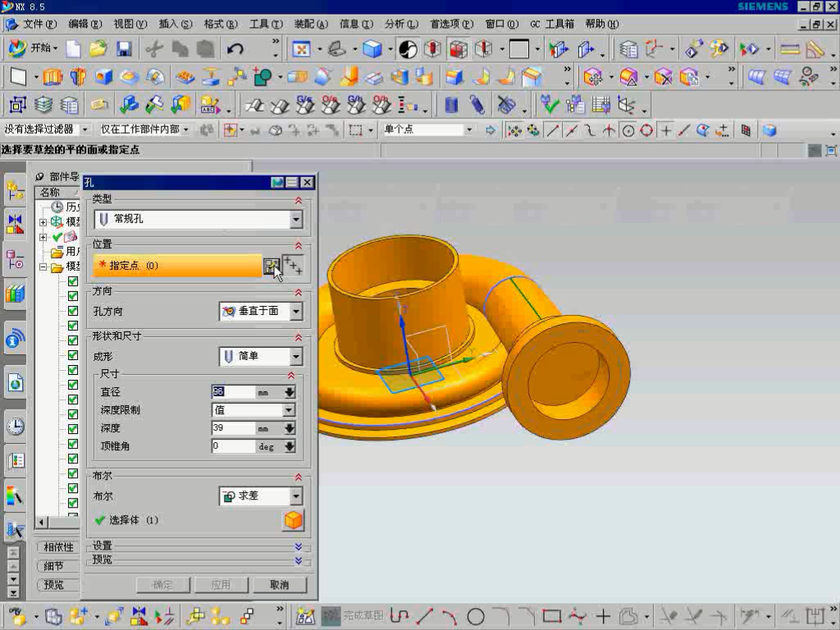Click the Assembly navigator sidebar icon
Image resolution: width=840 pixels, height=630 pixels.
(x=15, y=190)
